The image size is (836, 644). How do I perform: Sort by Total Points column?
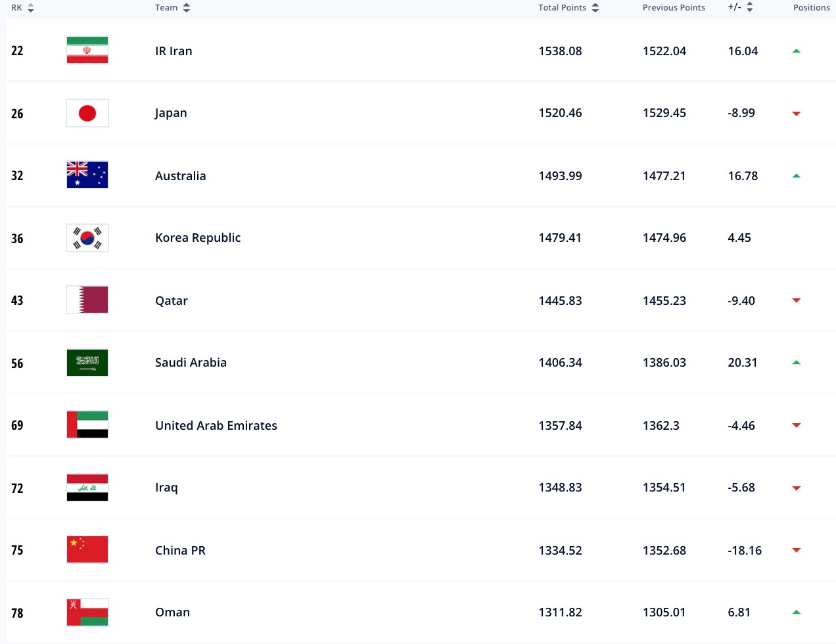click(x=569, y=8)
